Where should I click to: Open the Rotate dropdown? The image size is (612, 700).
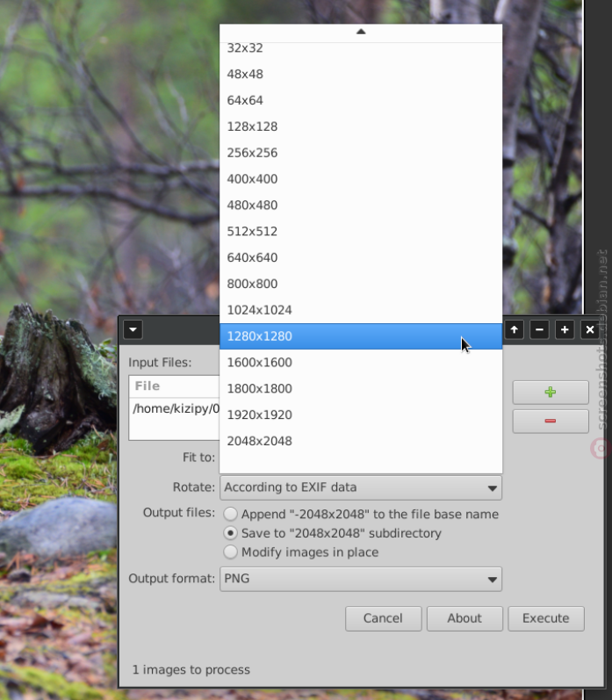pyautogui.click(x=361, y=487)
